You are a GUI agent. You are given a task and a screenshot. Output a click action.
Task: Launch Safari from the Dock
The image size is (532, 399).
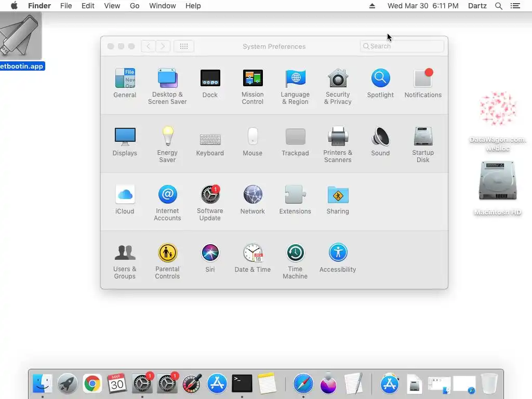[x=303, y=384]
